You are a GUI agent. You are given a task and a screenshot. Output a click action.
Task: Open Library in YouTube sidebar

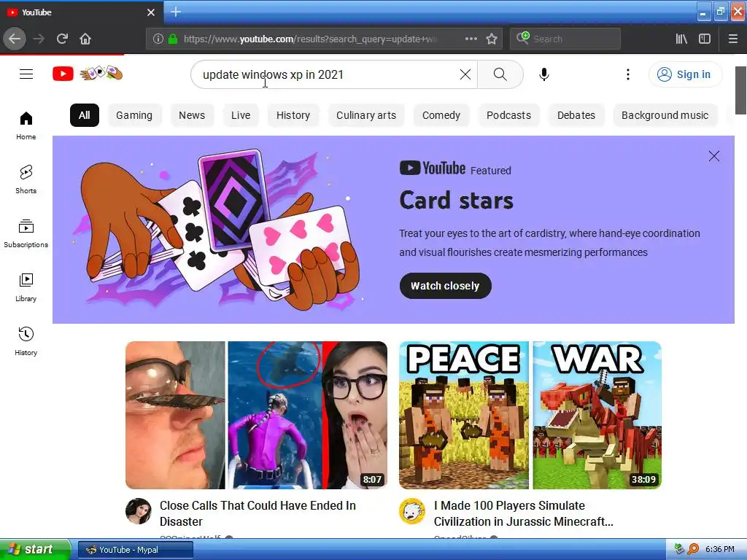click(26, 287)
